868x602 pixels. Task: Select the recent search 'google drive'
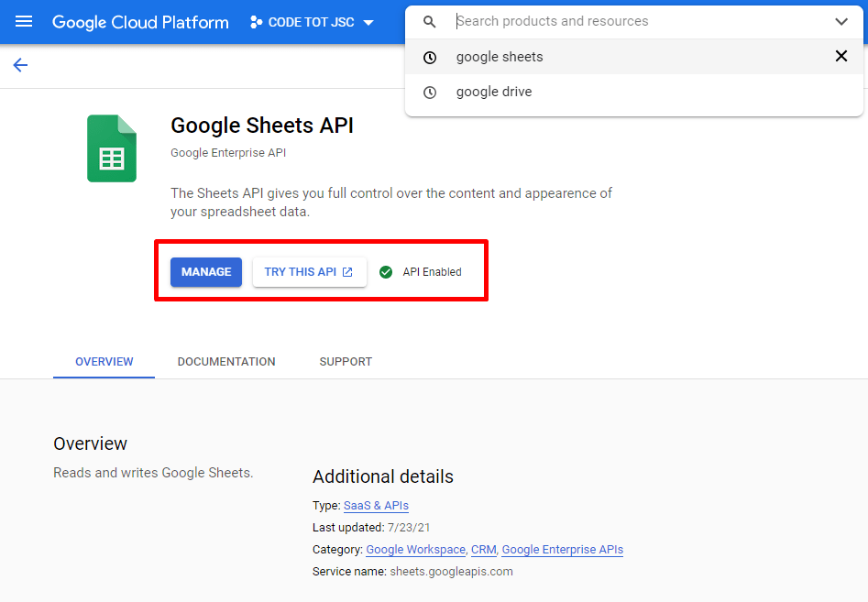(634, 92)
